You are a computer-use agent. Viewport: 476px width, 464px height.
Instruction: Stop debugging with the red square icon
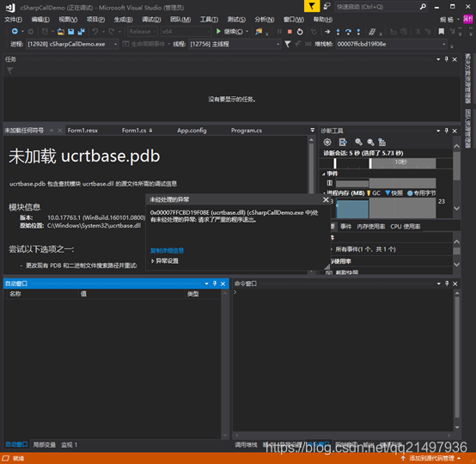290,32
